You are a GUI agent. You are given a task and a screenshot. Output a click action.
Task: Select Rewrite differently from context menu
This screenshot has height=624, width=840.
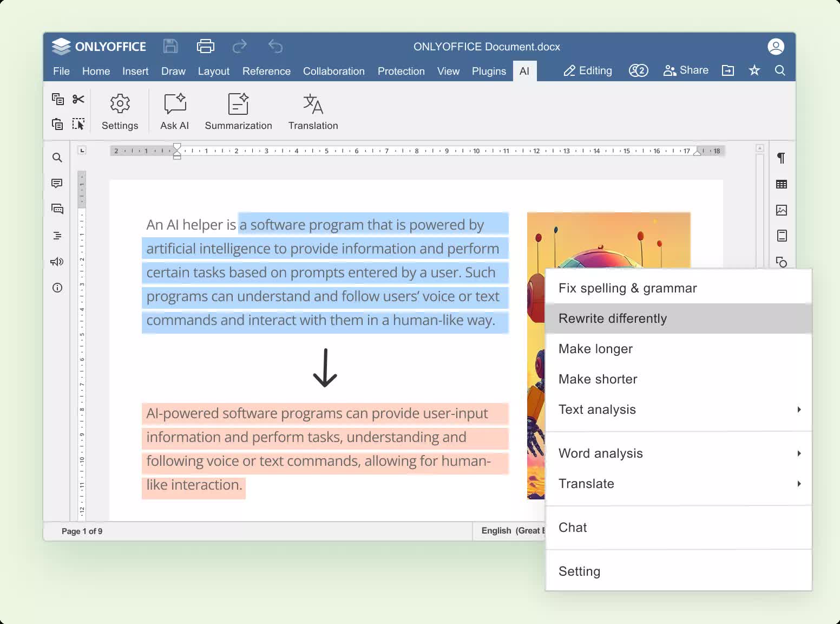tap(613, 318)
